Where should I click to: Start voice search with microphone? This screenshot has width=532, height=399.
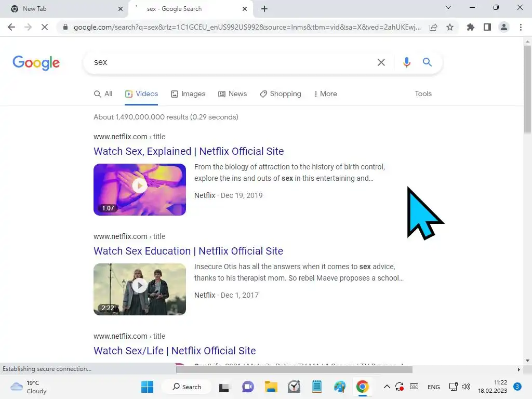406,62
